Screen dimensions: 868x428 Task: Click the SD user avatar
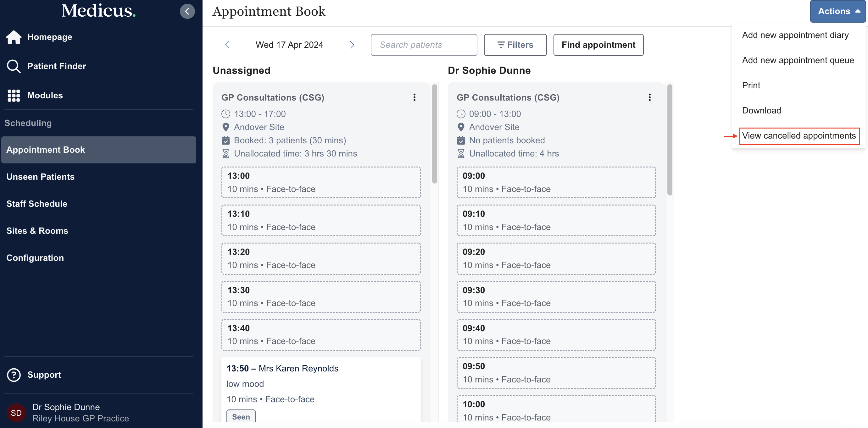tap(16, 413)
